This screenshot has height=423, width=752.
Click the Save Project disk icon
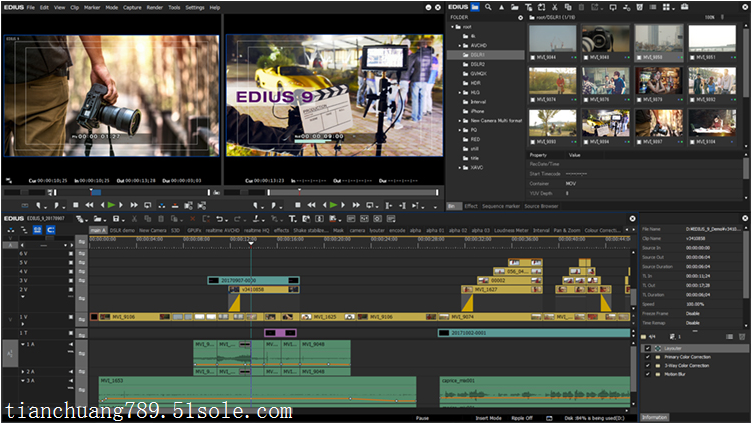point(116,219)
